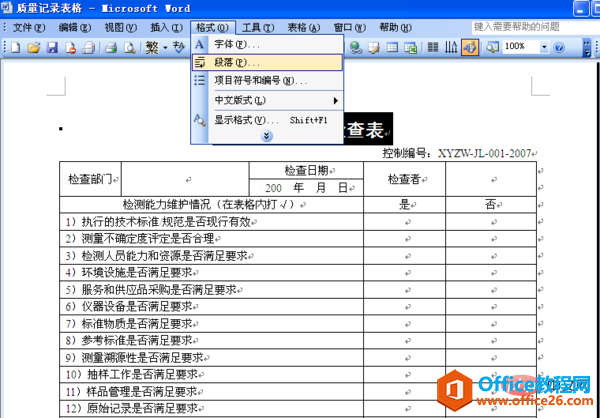The height and width of the screenshot is (418, 600).
Task: Click the Columns icon in toolbar
Action: 432,47
